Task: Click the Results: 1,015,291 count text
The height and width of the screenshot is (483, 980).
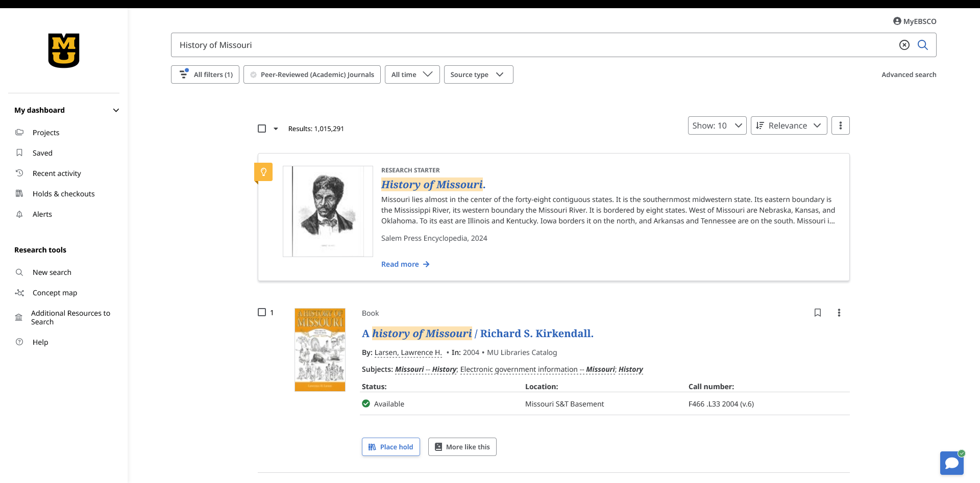Action: tap(316, 129)
